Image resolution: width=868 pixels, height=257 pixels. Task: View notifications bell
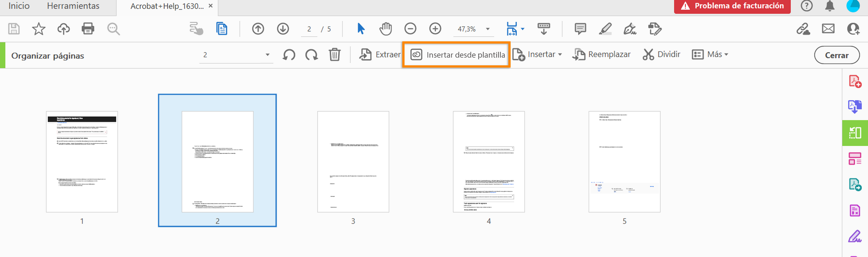[x=830, y=6]
